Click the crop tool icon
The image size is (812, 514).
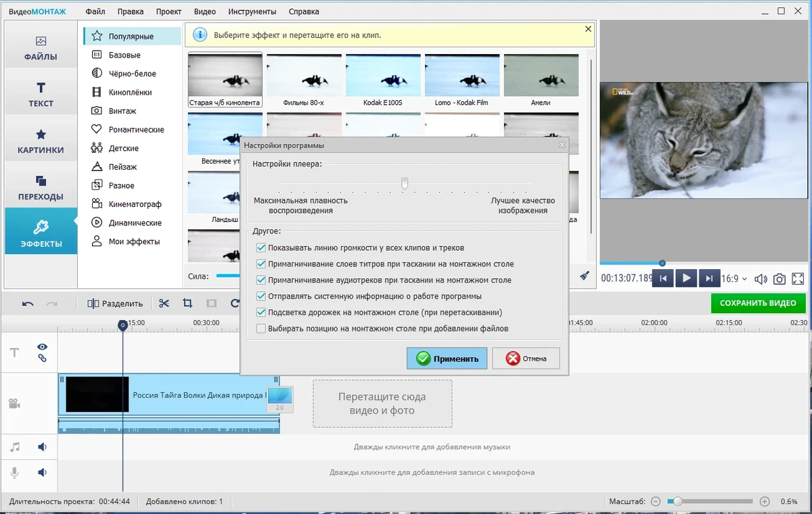point(187,304)
